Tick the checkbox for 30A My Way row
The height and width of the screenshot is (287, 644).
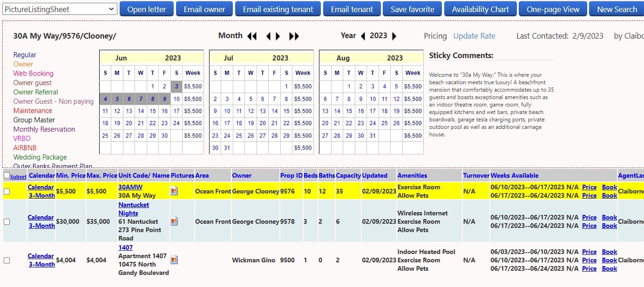tap(7, 191)
